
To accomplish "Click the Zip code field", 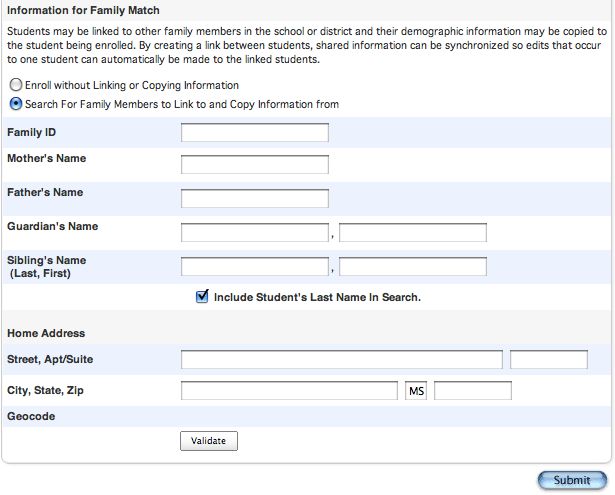I will click(473, 391).
